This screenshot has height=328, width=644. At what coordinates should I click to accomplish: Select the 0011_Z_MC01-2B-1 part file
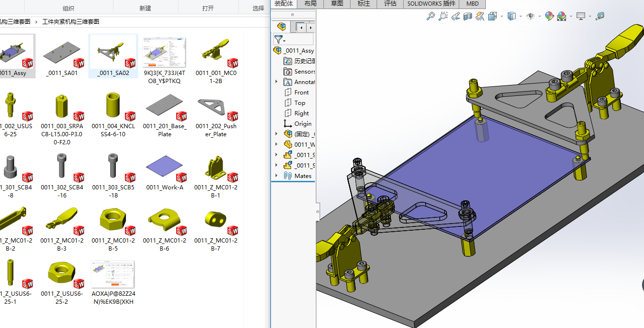(x=216, y=175)
